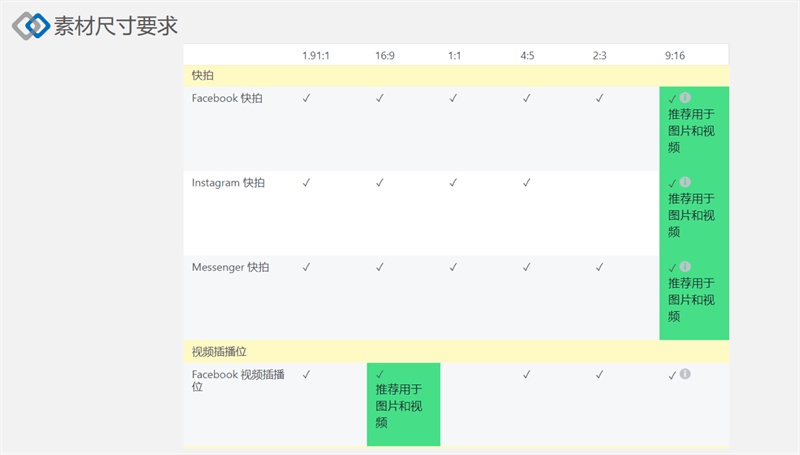
Task: Select the Facebook 视频插播位 row label
Action: pos(238,380)
